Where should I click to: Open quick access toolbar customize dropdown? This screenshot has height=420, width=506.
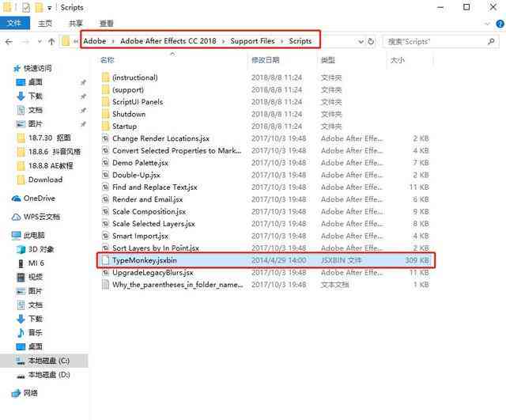[49, 8]
